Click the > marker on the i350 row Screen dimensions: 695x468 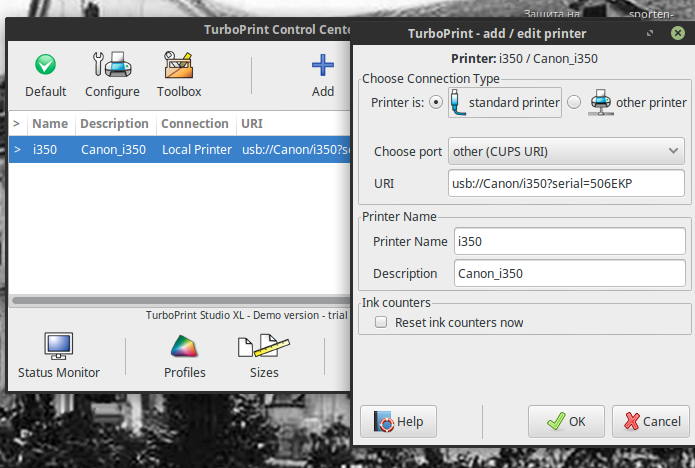coord(17,149)
